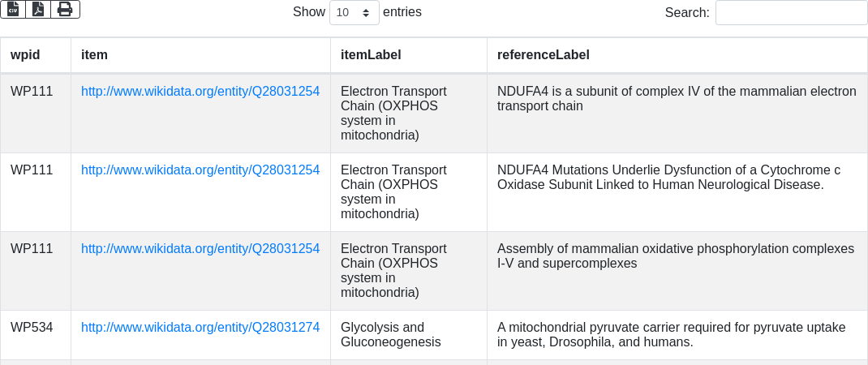Export table as PDF document
Viewport: 868px width, 365px height.
38,9
